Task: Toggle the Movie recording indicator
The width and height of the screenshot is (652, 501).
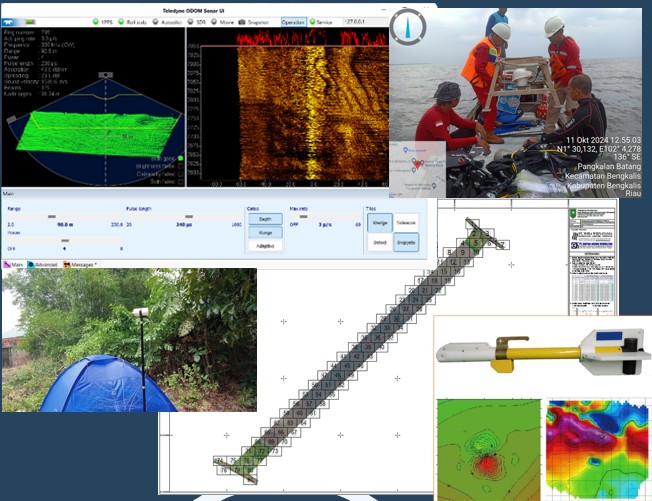Action: pyautogui.click(x=214, y=22)
